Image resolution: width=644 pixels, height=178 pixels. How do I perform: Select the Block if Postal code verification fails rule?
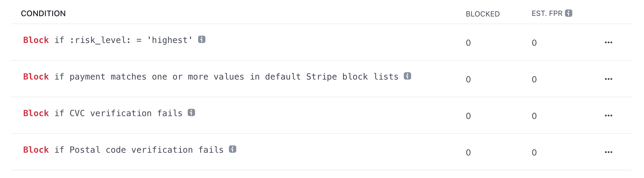tap(123, 150)
